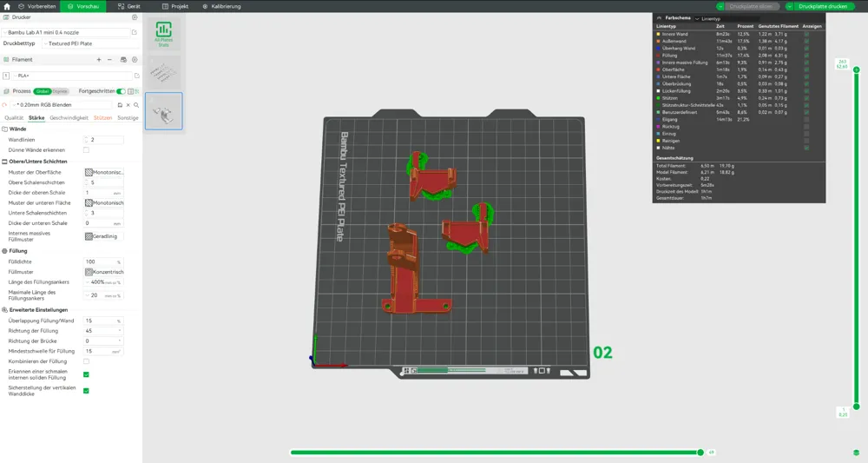Select the Sonstige settings tab

[128, 118]
